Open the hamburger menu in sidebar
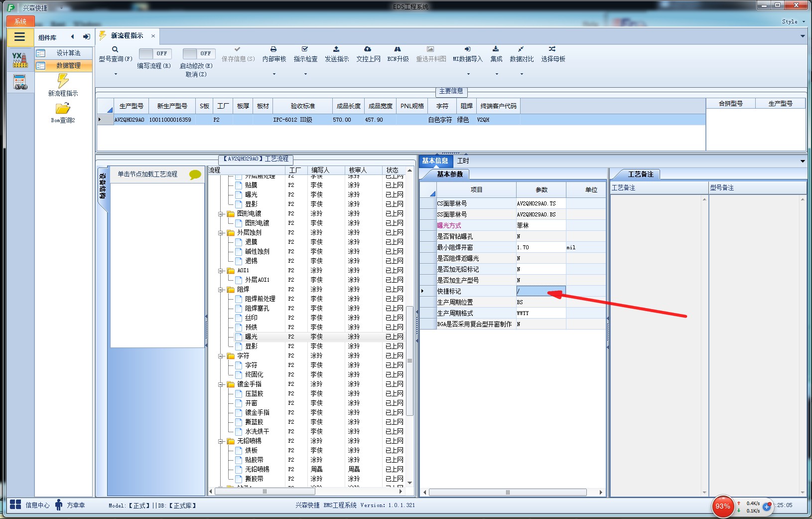The image size is (812, 519). 19,37
